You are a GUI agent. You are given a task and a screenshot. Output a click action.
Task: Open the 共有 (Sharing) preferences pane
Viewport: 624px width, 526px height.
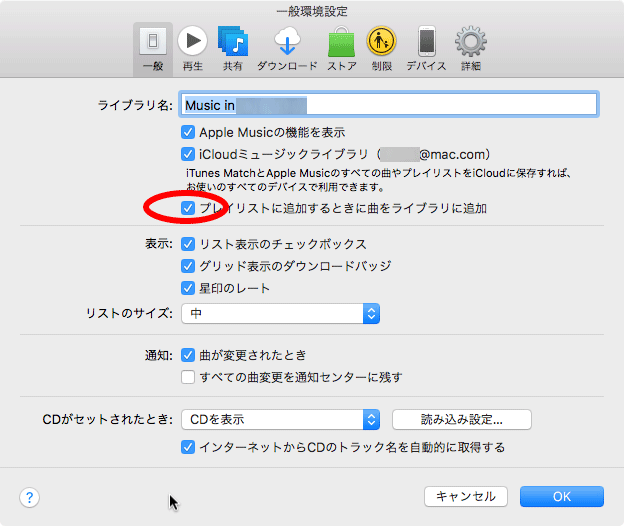(x=233, y=49)
